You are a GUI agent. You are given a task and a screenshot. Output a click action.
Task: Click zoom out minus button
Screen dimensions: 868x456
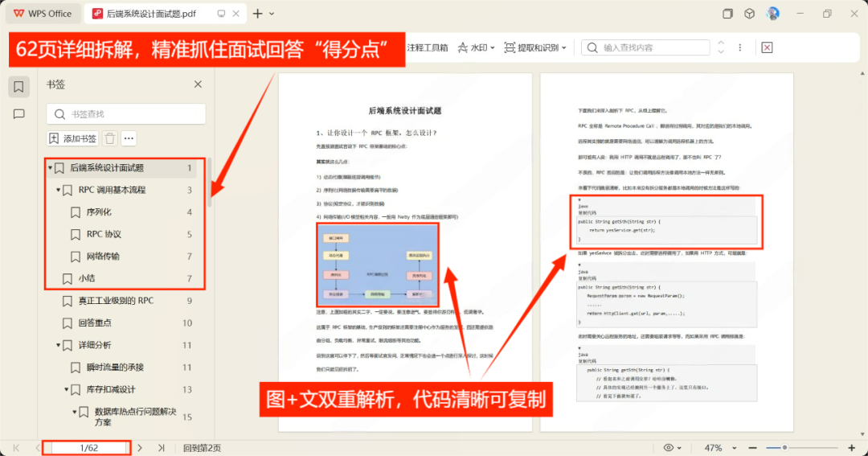[753, 448]
